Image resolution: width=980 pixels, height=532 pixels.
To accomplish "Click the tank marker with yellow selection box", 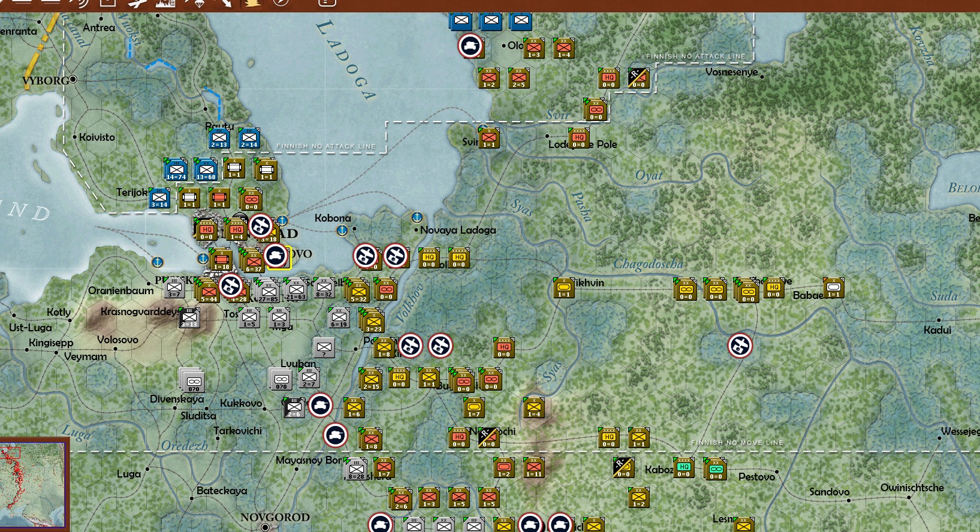I will (x=277, y=256).
